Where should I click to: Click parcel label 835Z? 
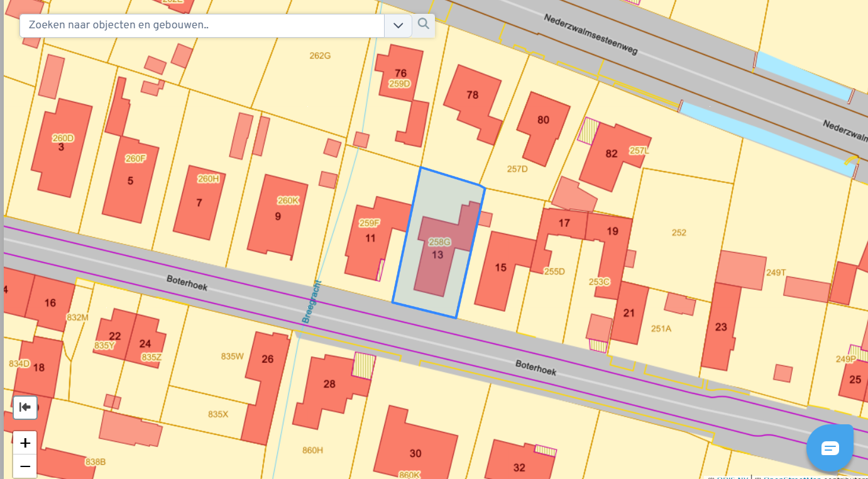(151, 357)
